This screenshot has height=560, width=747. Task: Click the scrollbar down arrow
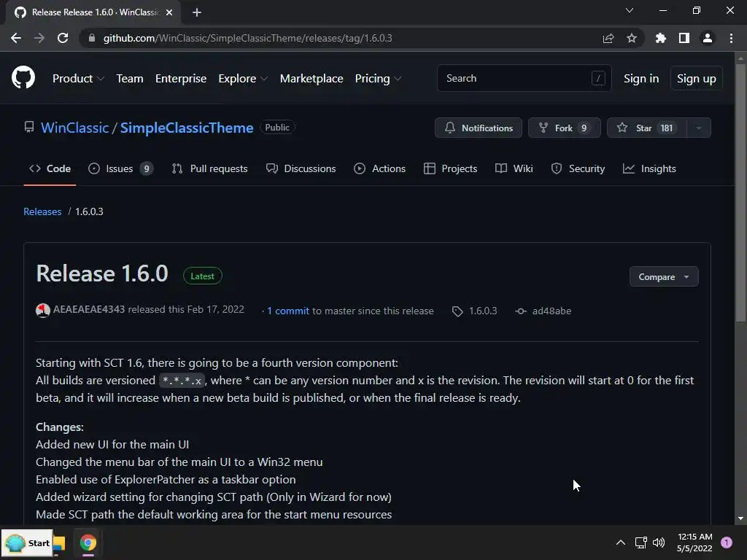pos(740,518)
